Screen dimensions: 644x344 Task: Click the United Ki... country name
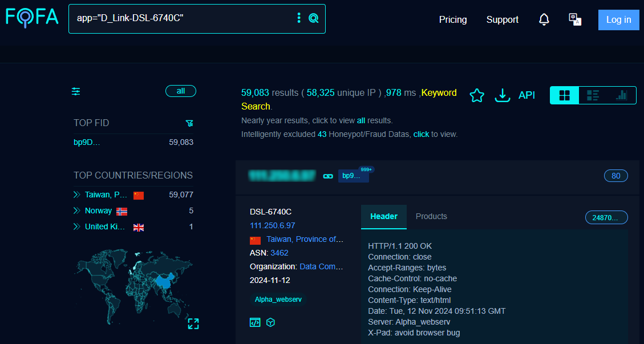tap(105, 227)
